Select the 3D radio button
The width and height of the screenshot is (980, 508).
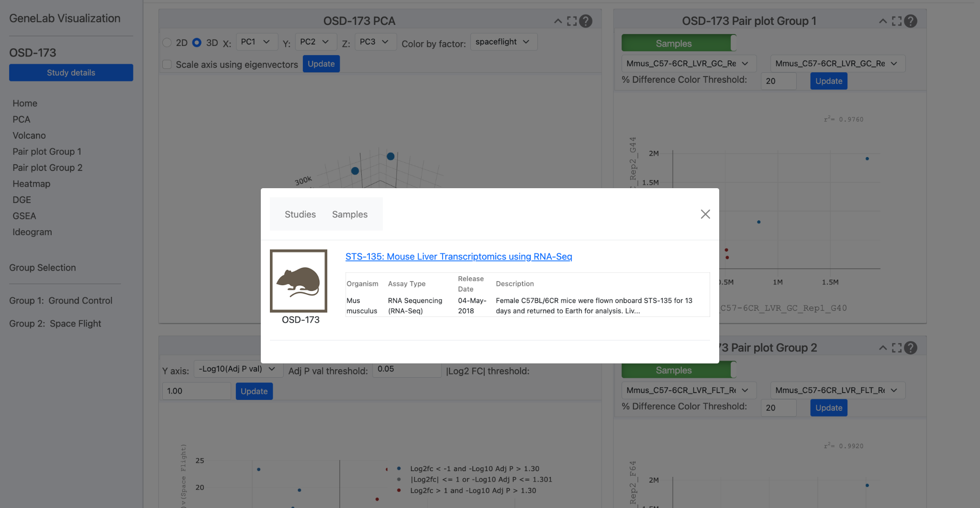pyautogui.click(x=197, y=43)
